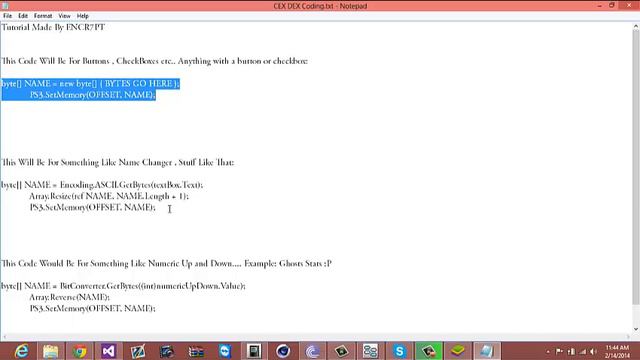Open the Edit menu
640x360 pixels.
coord(23,16)
